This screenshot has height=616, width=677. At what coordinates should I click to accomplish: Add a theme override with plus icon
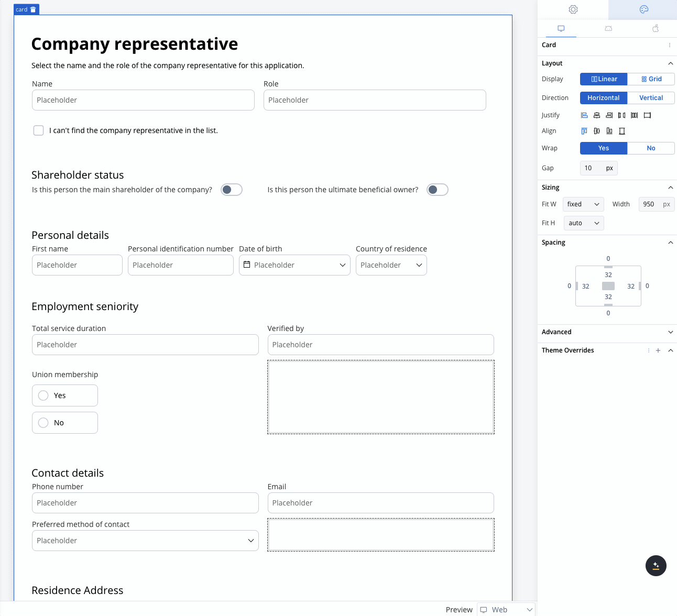point(658,350)
